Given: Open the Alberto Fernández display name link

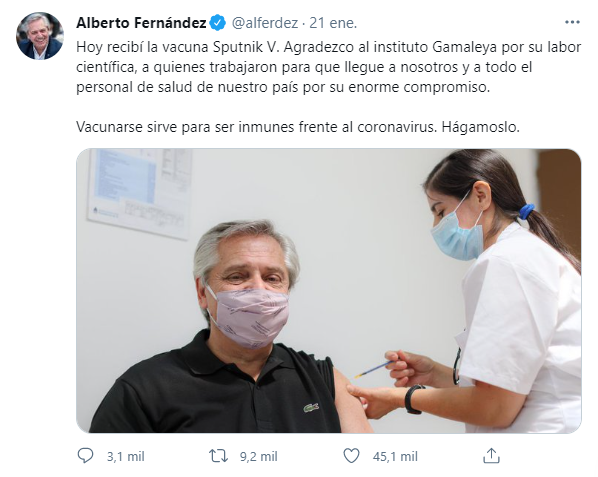Looking at the screenshot, I should 141,23.
